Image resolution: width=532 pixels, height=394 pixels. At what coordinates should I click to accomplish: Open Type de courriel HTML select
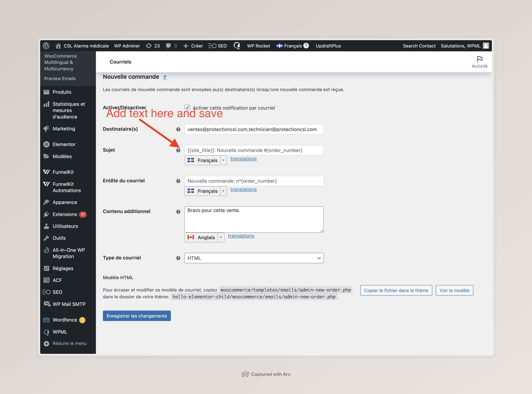tap(254, 258)
